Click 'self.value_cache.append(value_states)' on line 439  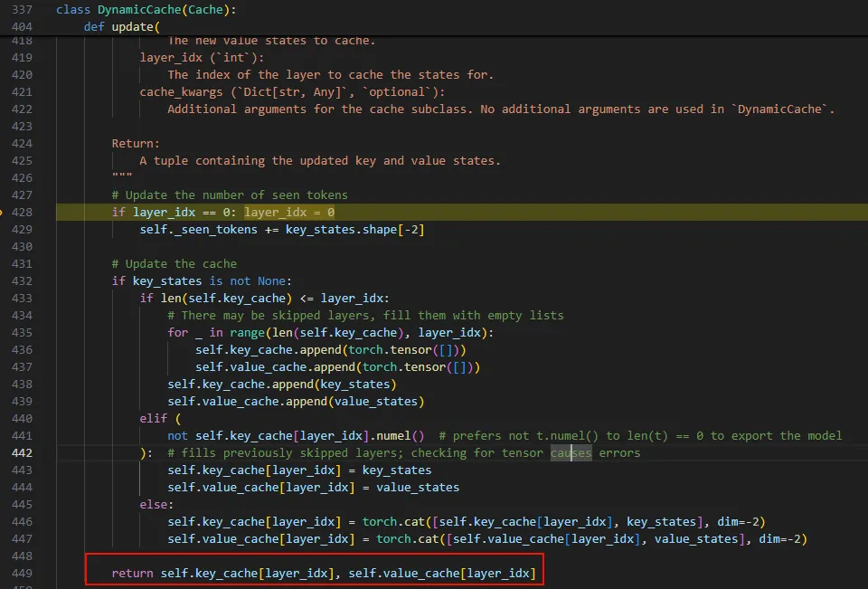[x=296, y=401]
